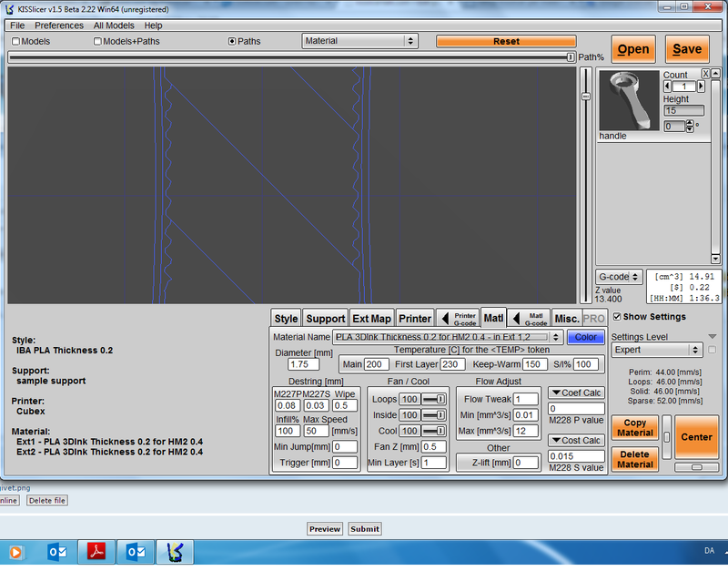Open the All Models menu
This screenshot has height=571, width=728.
click(x=114, y=25)
